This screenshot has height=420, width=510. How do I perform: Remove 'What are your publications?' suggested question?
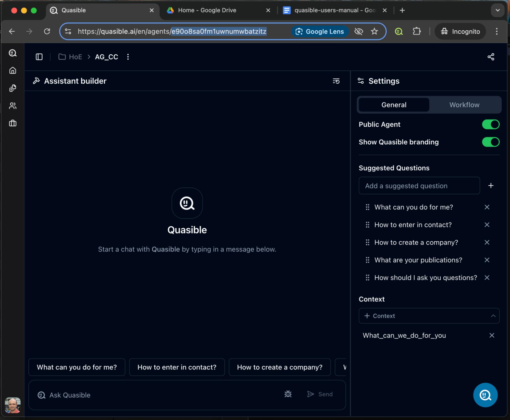[487, 260]
